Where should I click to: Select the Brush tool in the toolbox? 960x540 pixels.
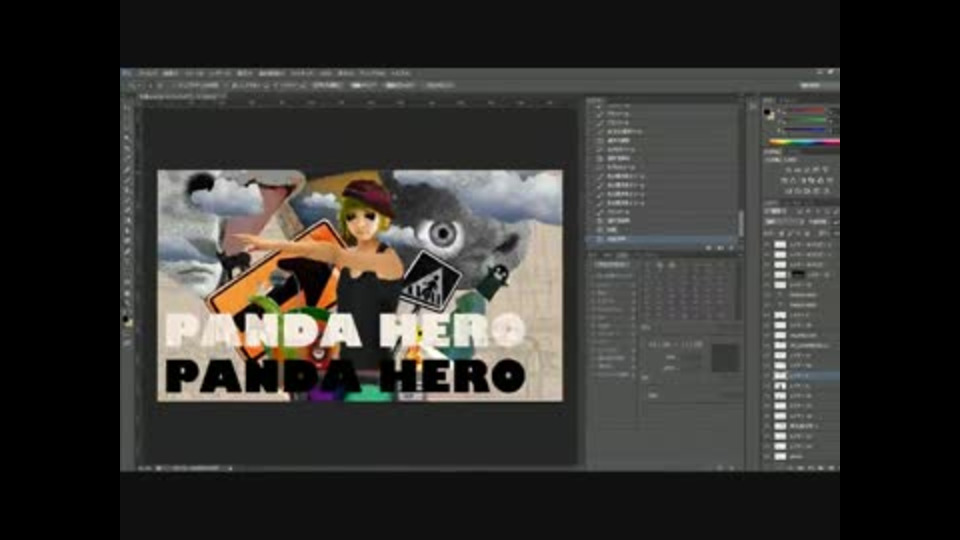click(128, 179)
